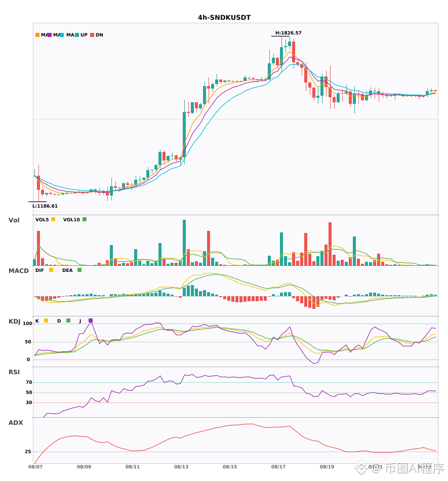Click the KDJ panel label
Image resolution: width=448 pixels, height=481 pixels.
[14, 322]
